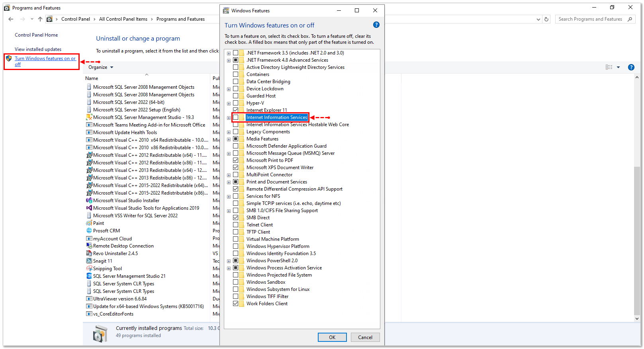This screenshot has width=644, height=349.
Task: Check the Telnet Client checkbox
Action: 236,225
